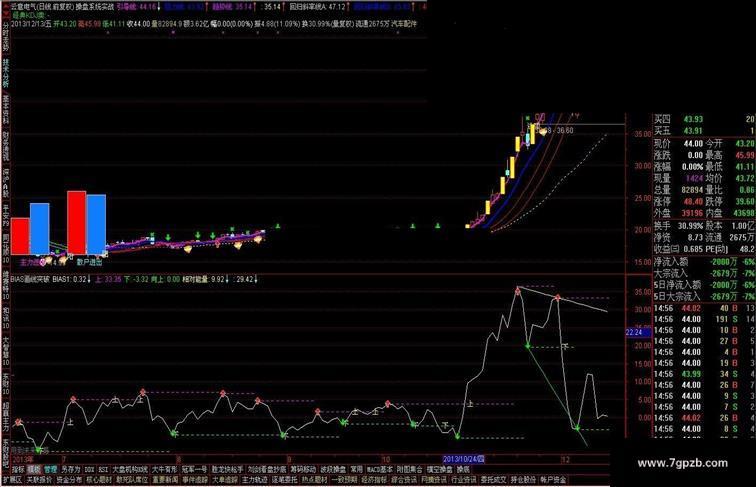756x487 pixels.
Task: Open the 重要新闻 panel
Action: point(165,480)
